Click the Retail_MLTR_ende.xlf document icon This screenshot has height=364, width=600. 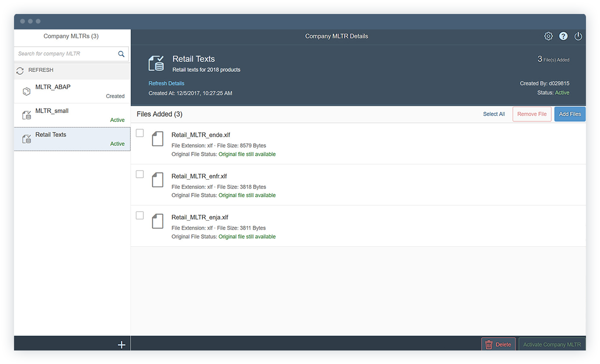tap(158, 139)
